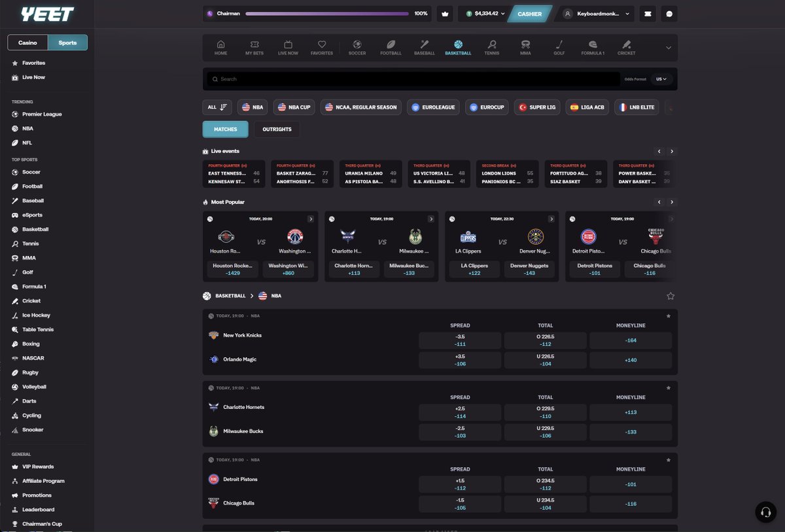The image size is (785, 532).
Task: Open Favorites heart in sports navigation
Action: (x=322, y=48)
